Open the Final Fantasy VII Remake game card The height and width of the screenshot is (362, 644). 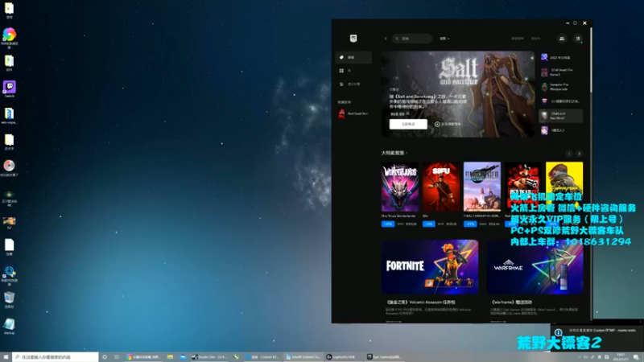(482, 187)
